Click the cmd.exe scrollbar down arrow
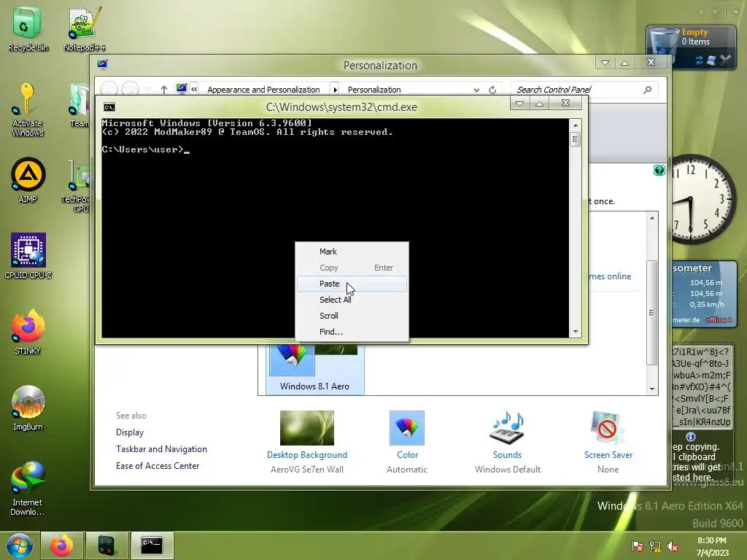This screenshot has width=747, height=560. point(576,332)
